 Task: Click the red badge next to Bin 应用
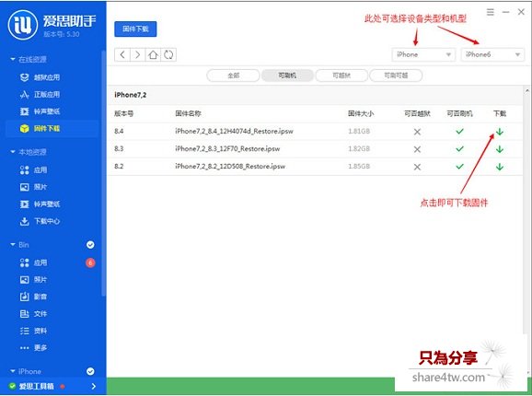[x=90, y=262]
